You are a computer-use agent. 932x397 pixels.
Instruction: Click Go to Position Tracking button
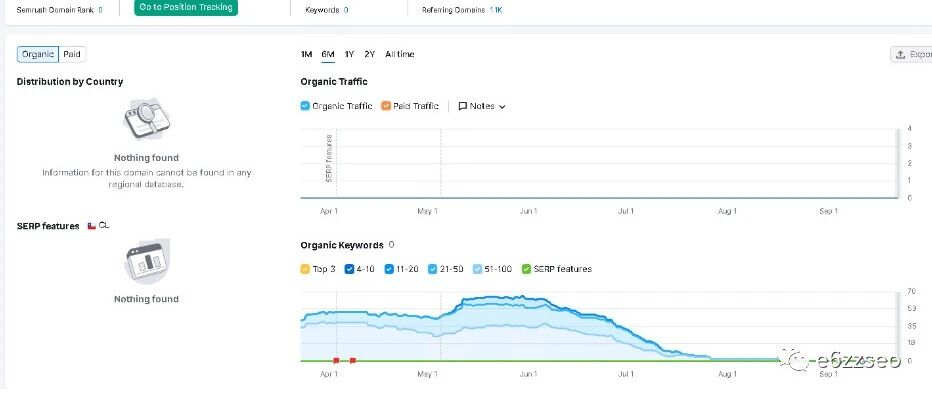186,8
